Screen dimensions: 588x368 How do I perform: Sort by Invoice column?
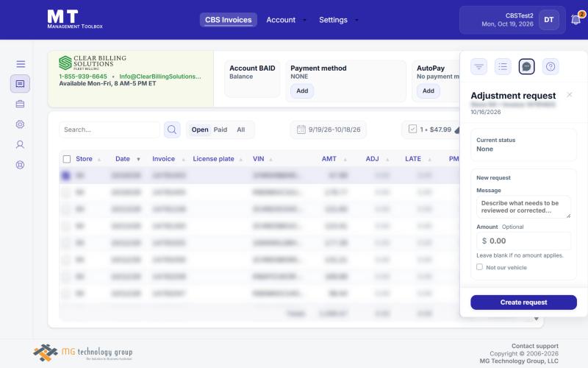(x=168, y=159)
